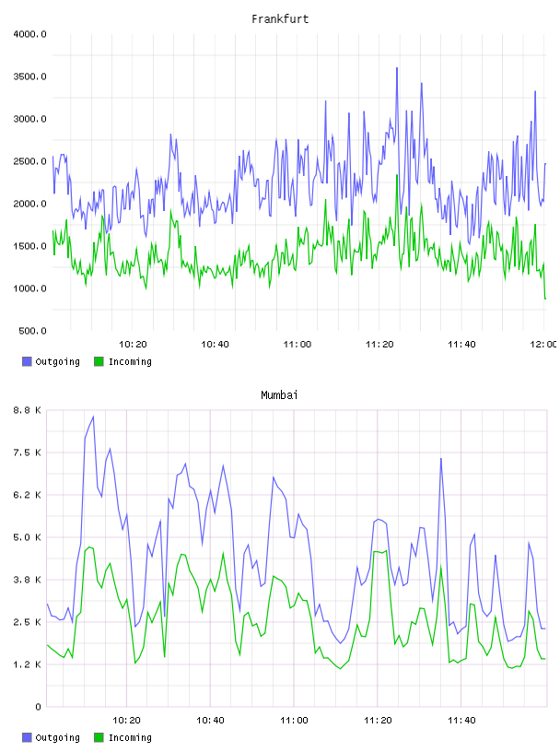Click the 5.0 K y-axis label in Mumbai chart
Image resolution: width=560 pixels, height=752 pixels.
[28, 537]
